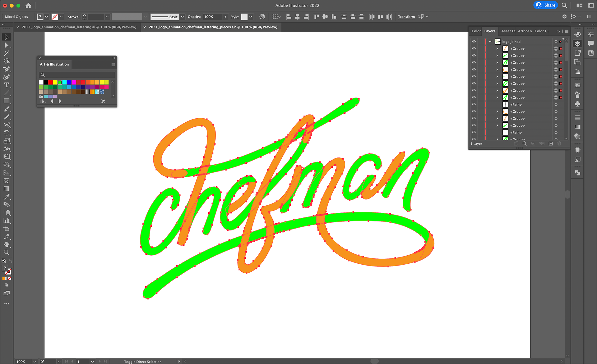Open Edit Toolbar three-dots button
The image size is (597, 364).
click(x=7, y=304)
